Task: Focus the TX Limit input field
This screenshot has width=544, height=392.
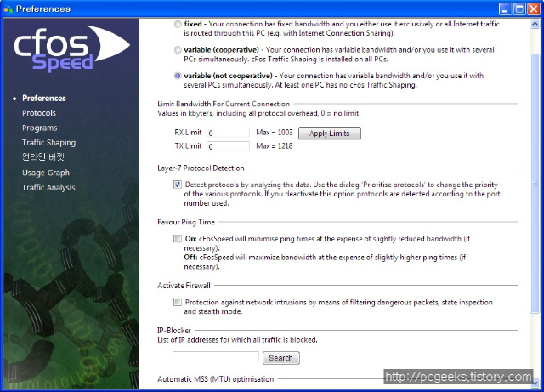Action: click(229, 146)
